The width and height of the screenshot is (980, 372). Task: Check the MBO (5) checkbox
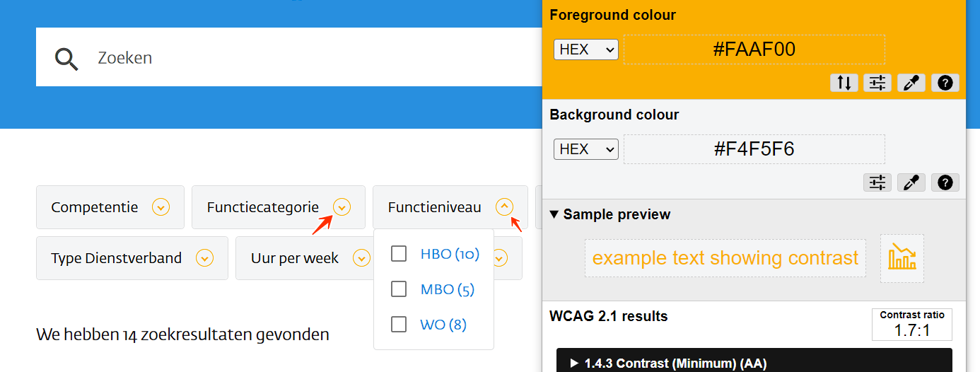[x=399, y=289]
